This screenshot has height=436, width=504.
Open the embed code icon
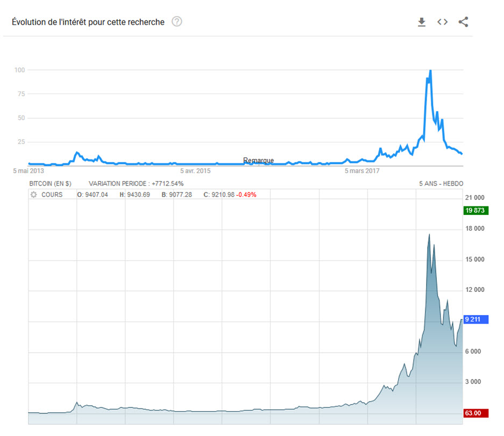click(443, 22)
